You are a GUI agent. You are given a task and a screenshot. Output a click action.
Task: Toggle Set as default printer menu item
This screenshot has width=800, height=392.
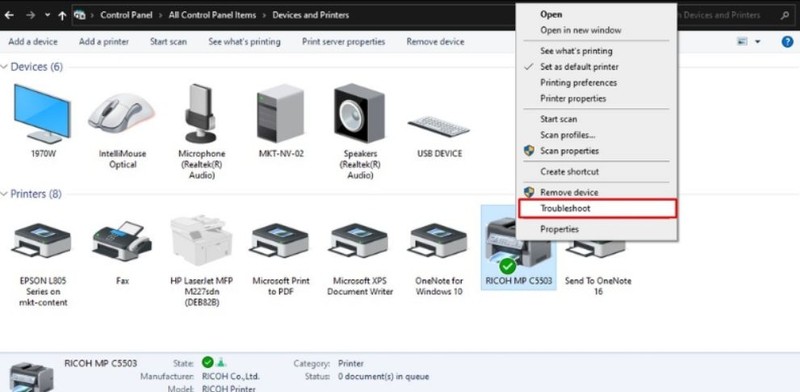(596, 67)
